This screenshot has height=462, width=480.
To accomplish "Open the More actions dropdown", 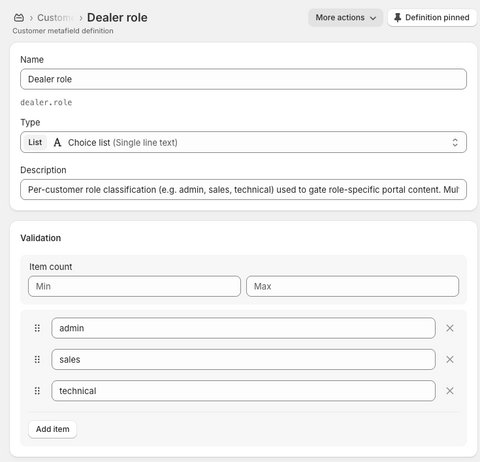I will [x=345, y=18].
